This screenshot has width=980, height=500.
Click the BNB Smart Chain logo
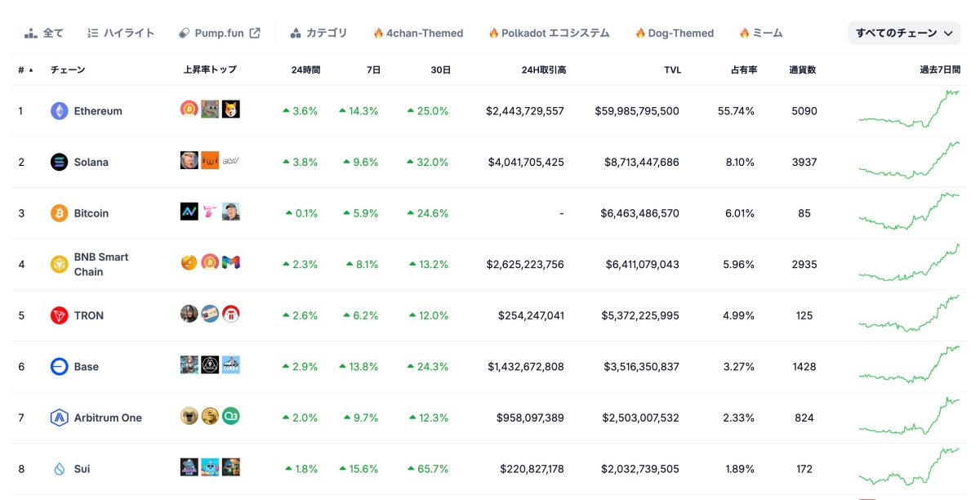59,265
